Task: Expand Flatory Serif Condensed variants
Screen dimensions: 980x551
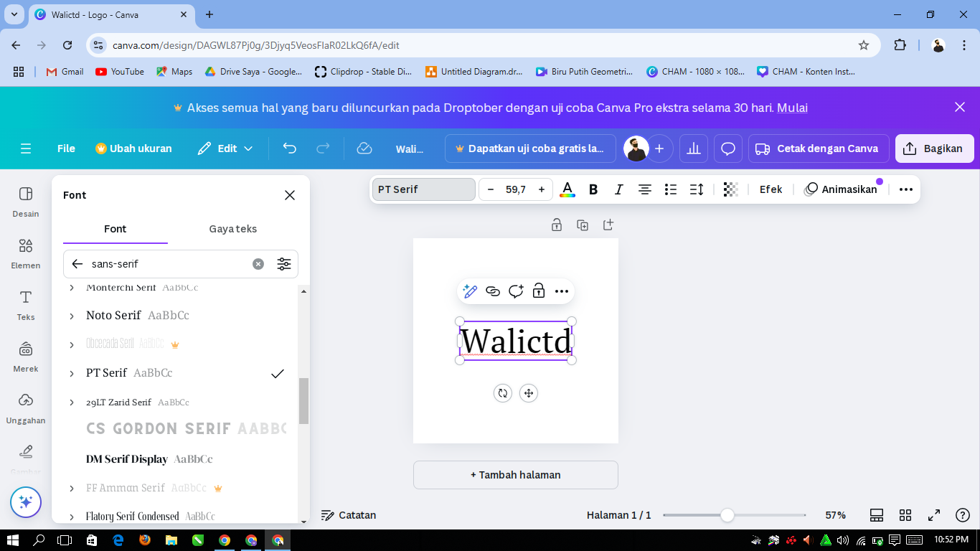Action: click(72, 517)
